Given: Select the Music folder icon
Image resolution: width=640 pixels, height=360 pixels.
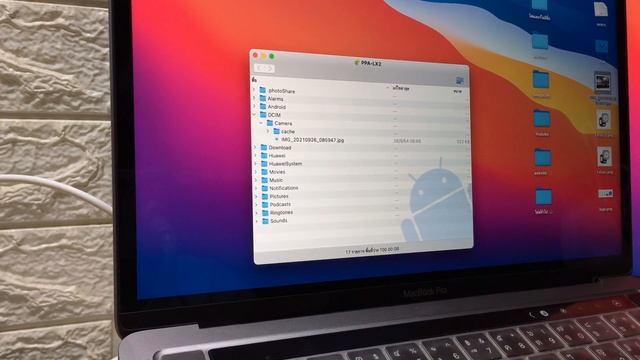Looking at the screenshot, I should 264,180.
